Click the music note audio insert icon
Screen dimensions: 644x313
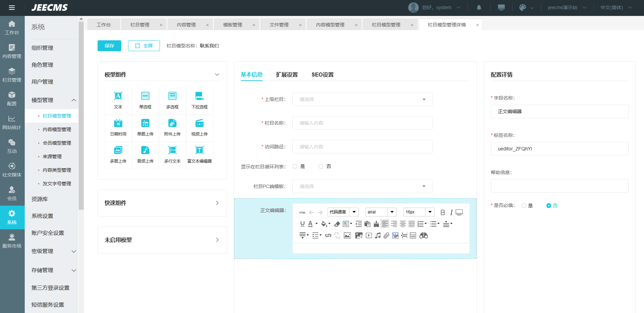(x=378, y=235)
